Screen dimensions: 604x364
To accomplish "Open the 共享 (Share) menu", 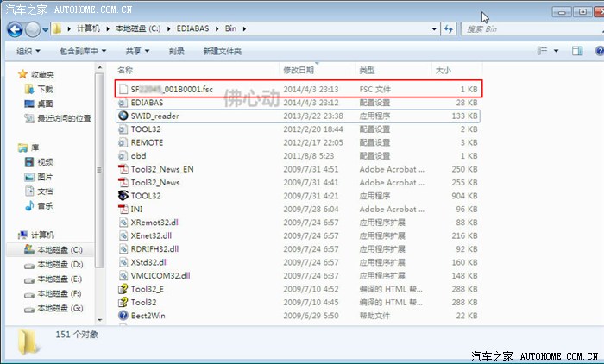I will point(136,51).
